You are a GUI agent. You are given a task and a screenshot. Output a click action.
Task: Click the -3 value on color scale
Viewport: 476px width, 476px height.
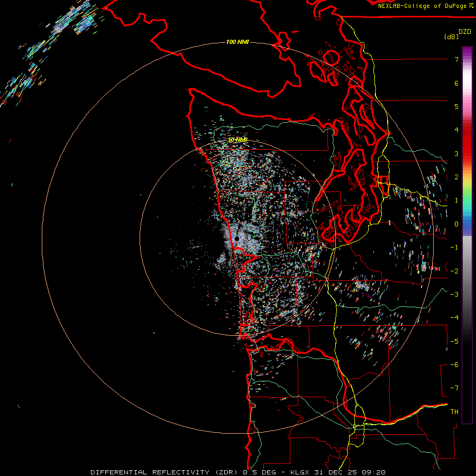pyautogui.click(x=454, y=295)
